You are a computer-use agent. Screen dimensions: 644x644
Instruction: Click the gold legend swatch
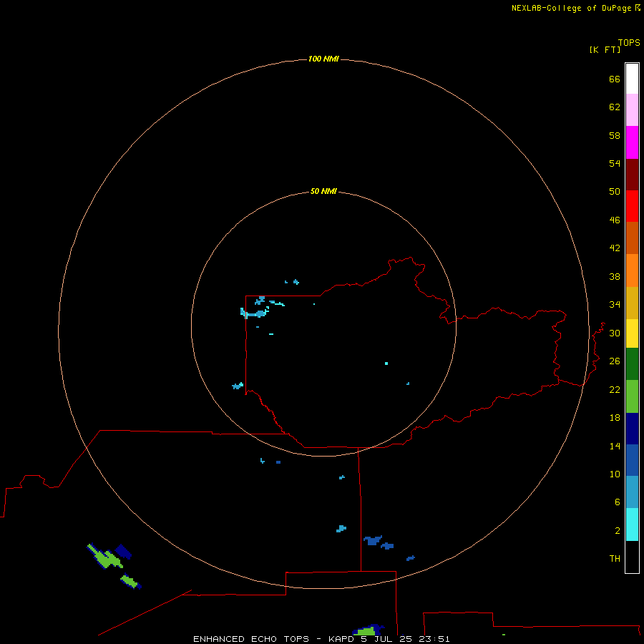coord(632,303)
